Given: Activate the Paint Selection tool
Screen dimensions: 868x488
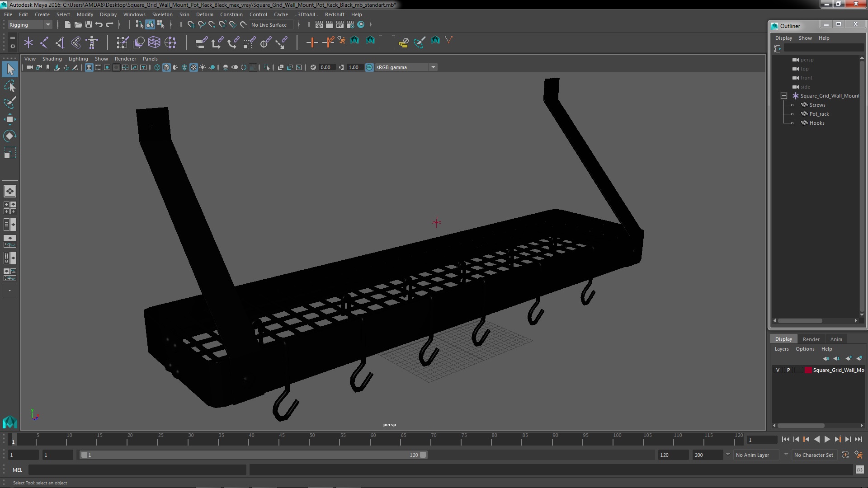Looking at the screenshot, I should (10, 103).
